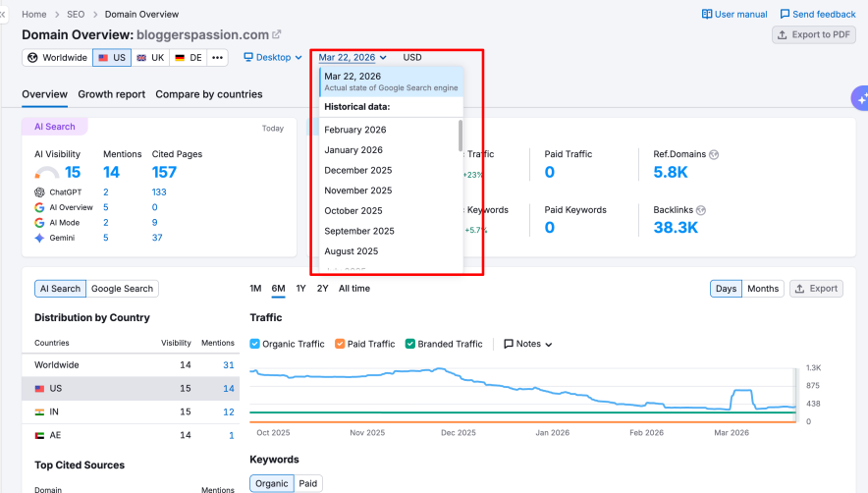868x493 pixels.
Task: Click the Worldwide globe icon
Action: coord(32,58)
